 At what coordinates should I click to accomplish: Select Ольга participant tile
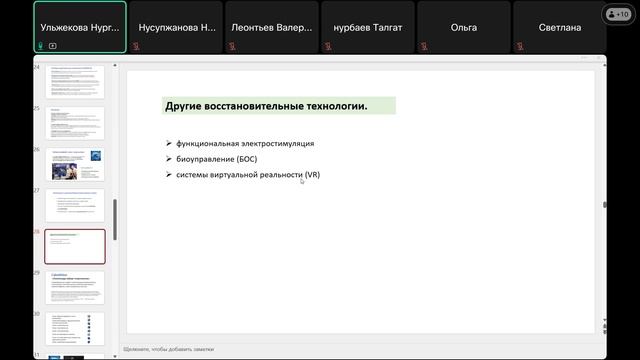tap(464, 27)
